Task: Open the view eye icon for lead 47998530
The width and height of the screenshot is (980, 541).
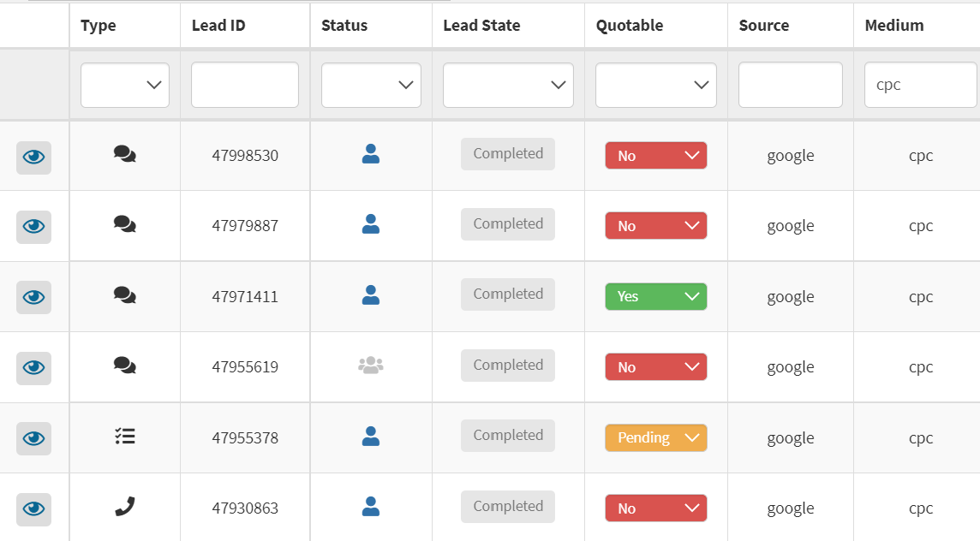Action: pos(33,158)
